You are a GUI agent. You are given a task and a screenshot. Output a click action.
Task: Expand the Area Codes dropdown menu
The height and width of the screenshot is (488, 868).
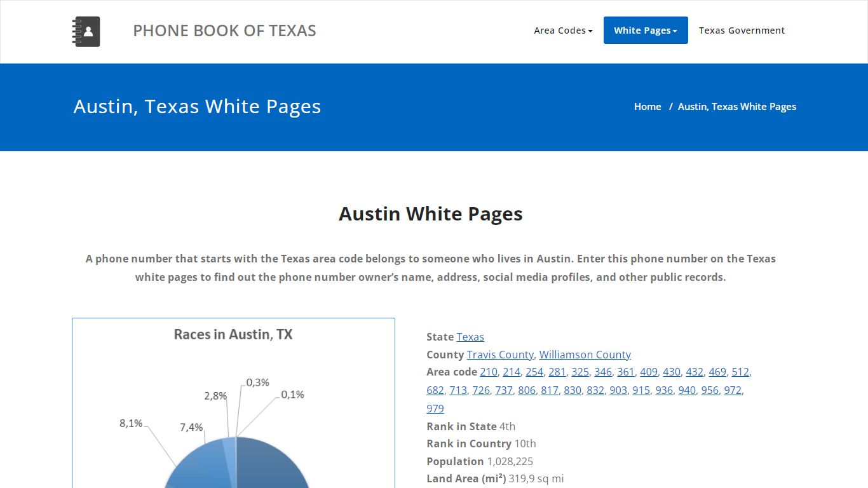(x=563, y=30)
